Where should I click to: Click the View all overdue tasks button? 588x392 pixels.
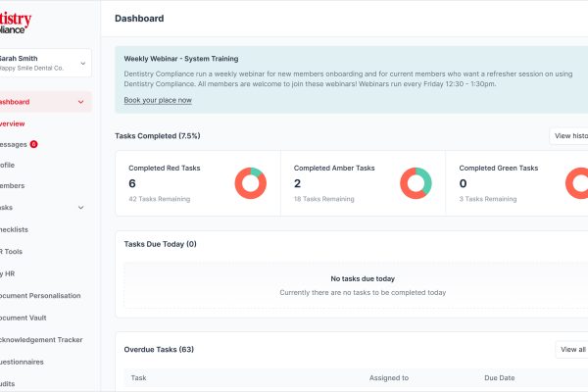pos(572,350)
